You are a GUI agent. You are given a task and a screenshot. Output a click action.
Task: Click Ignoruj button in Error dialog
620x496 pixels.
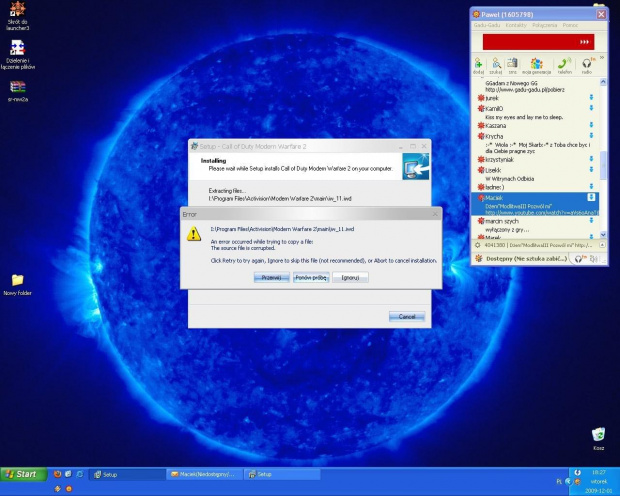pos(350,278)
